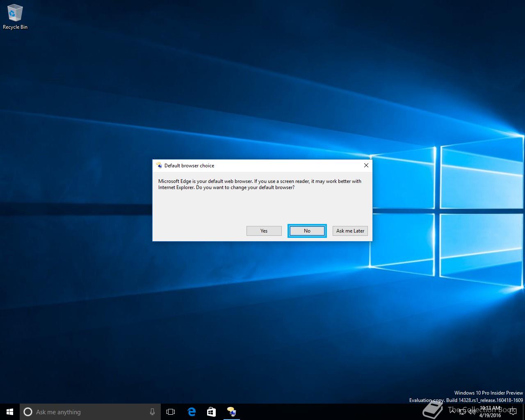Click the volume speaker tray icon
The image size is (525, 420).
click(472, 412)
